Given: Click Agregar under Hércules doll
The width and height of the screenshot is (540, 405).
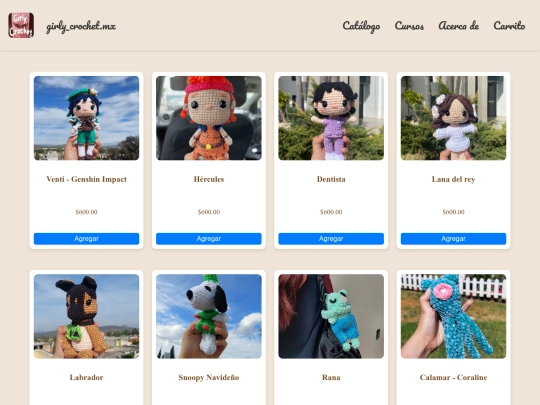Looking at the screenshot, I should pyautogui.click(x=209, y=239).
